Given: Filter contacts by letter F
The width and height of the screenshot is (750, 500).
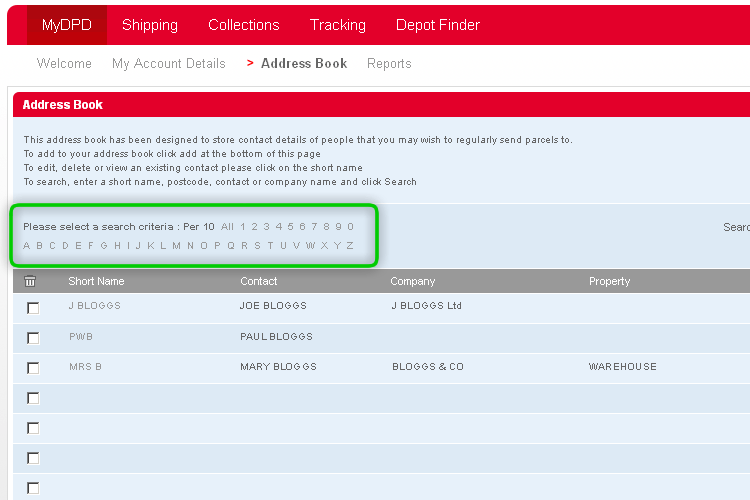Looking at the screenshot, I should click(x=90, y=246).
